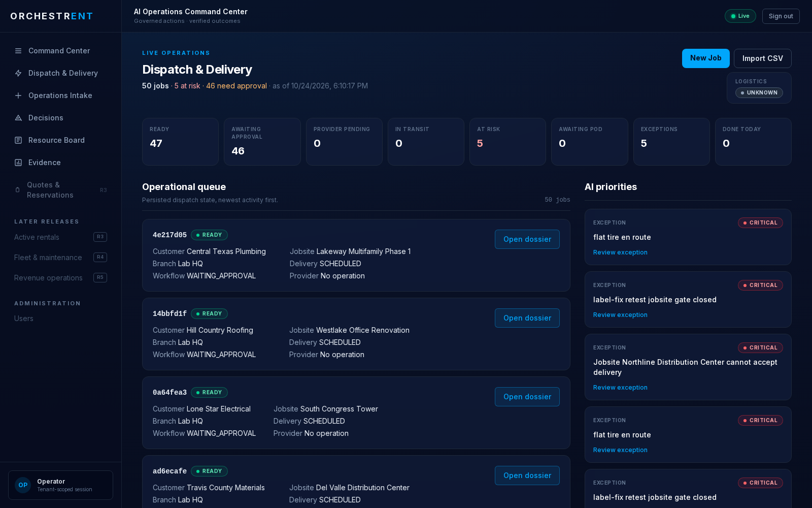
Task: Open Users under Administration
Action: [24, 319]
